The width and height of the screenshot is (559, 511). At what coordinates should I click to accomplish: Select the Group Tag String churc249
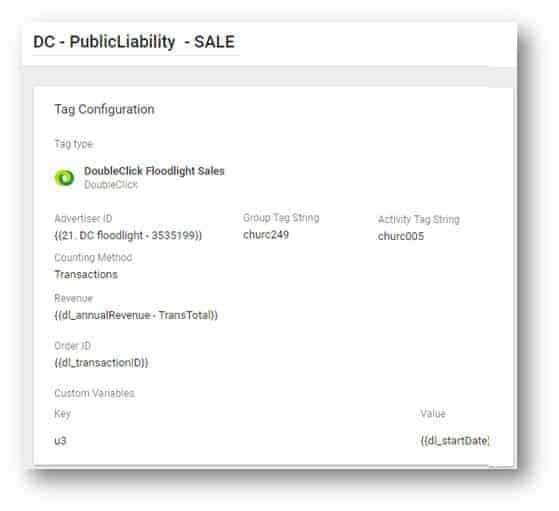(x=266, y=235)
